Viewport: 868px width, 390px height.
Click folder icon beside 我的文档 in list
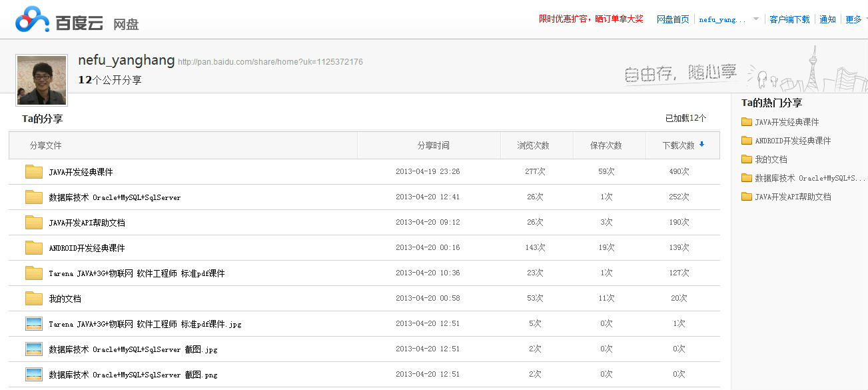[x=34, y=298]
